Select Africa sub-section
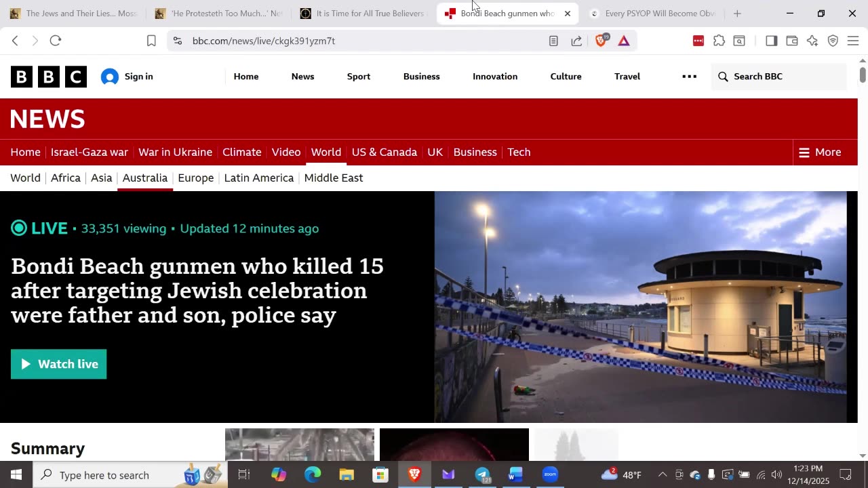The height and width of the screenshot is (488, 868). coord(66,178)
